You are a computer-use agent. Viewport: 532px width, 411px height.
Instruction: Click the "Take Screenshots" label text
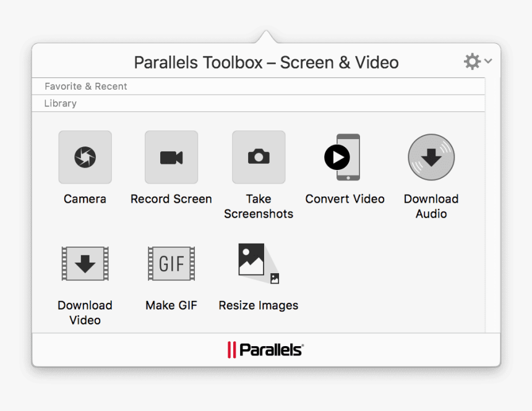pyautogui.click(x=259, y=206)
